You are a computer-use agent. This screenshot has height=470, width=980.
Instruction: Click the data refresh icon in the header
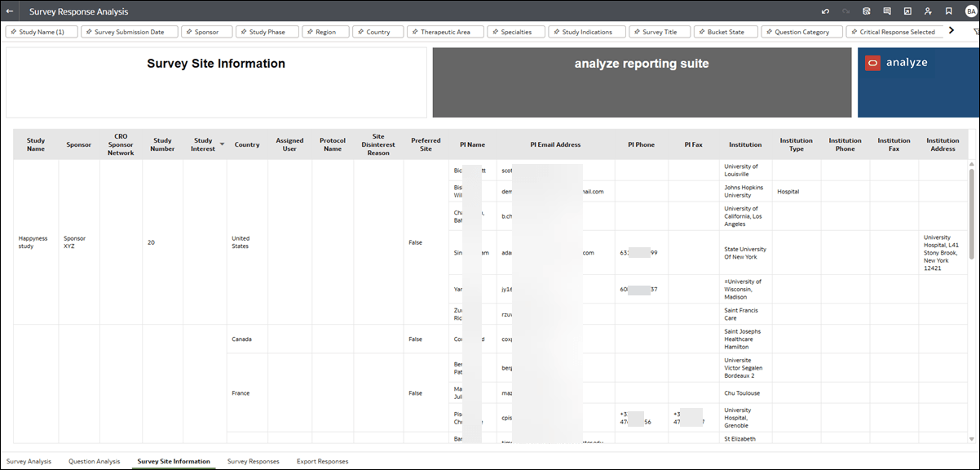pos(867,11)
